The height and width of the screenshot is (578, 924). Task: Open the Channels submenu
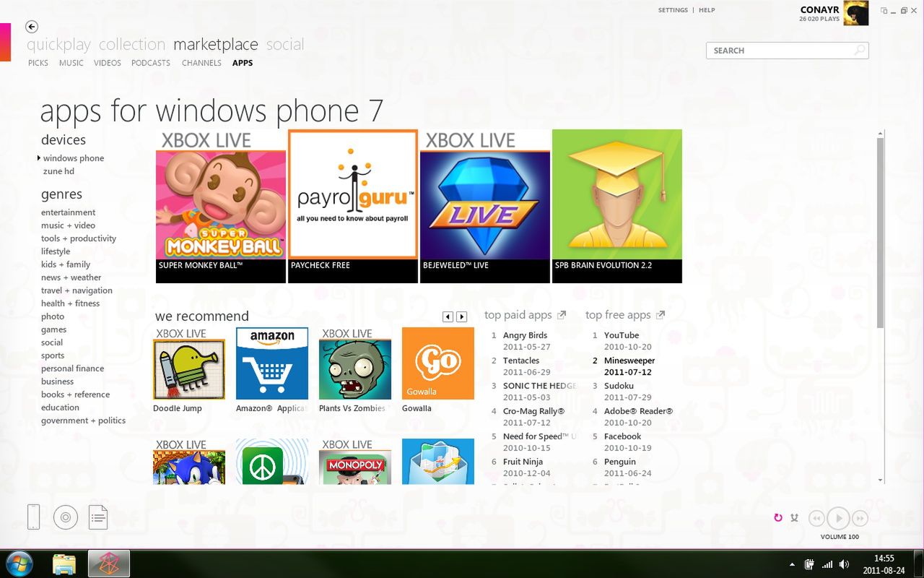point(201,63)
